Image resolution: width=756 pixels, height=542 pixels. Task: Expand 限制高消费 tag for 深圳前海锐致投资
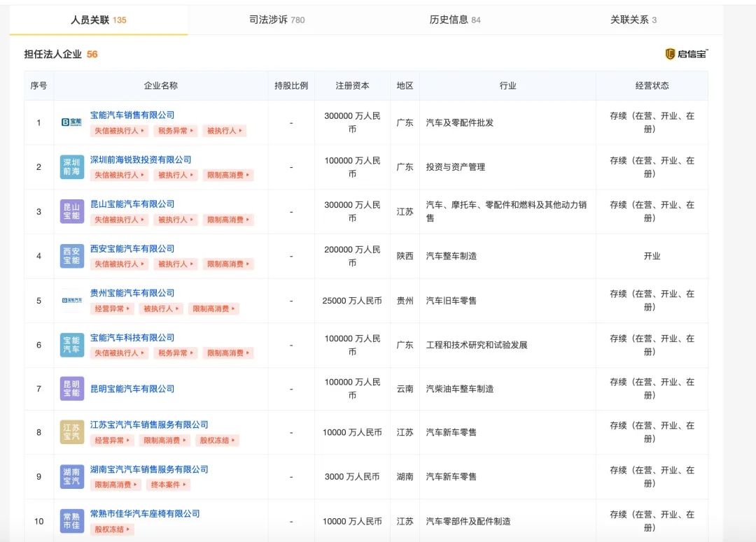pos(228,175)
